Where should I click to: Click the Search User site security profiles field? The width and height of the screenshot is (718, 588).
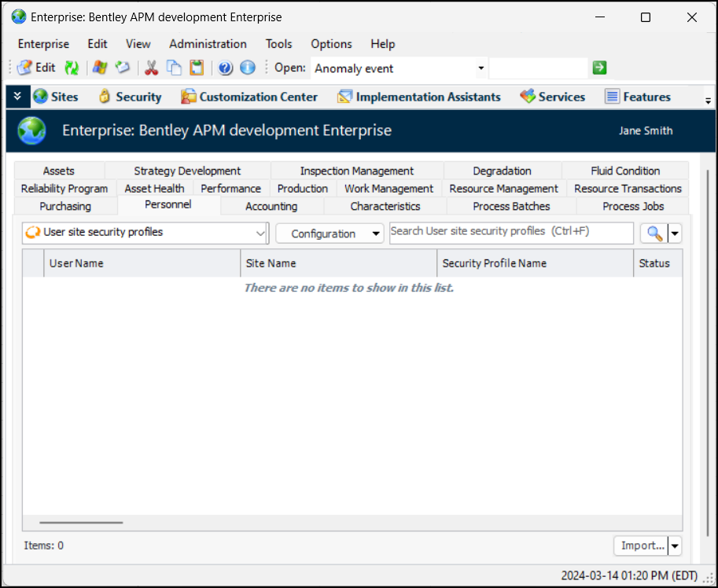click(511, 233)
